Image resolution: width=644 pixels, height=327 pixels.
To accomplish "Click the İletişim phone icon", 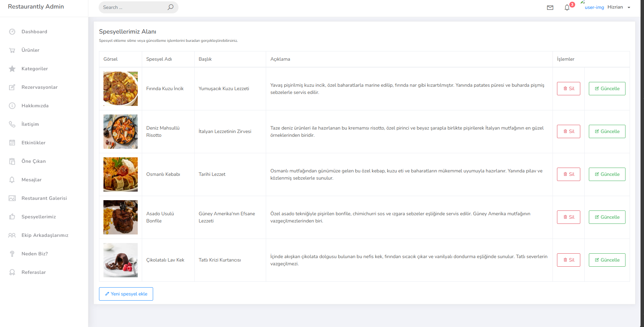I will tap(12, 124).
